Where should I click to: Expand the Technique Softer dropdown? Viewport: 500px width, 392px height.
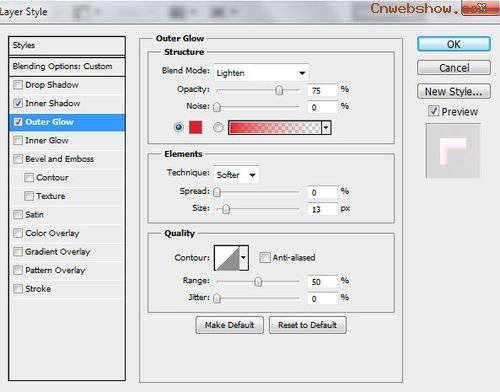[236, 175]
